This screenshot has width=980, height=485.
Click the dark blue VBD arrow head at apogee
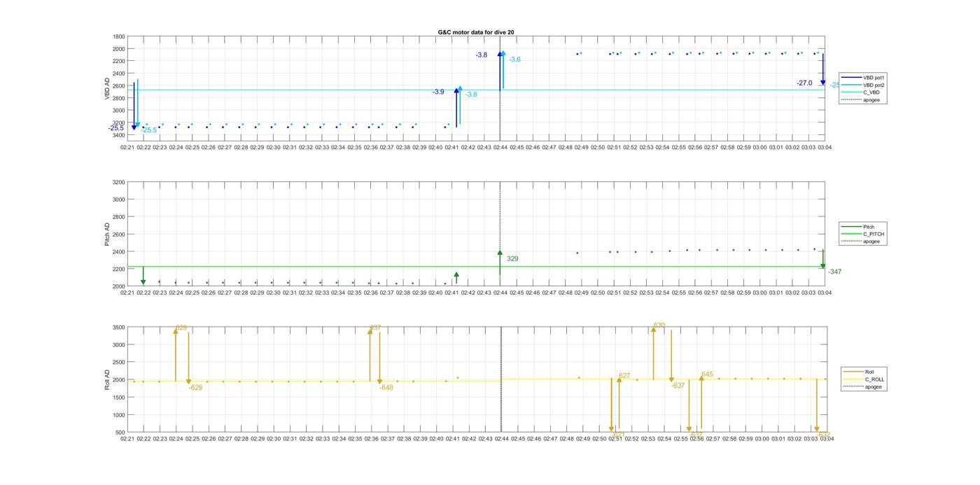[500, 54]
